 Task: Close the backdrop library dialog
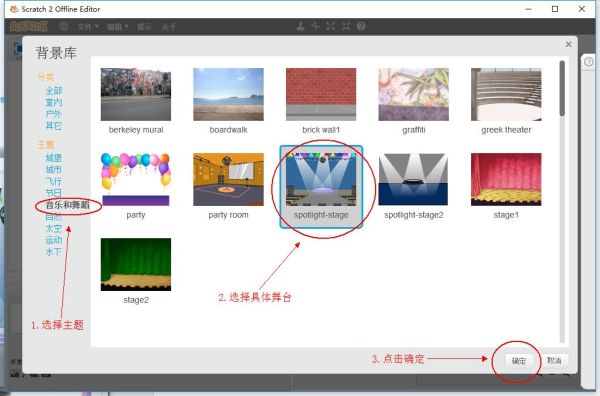click(x=569, y=44)
